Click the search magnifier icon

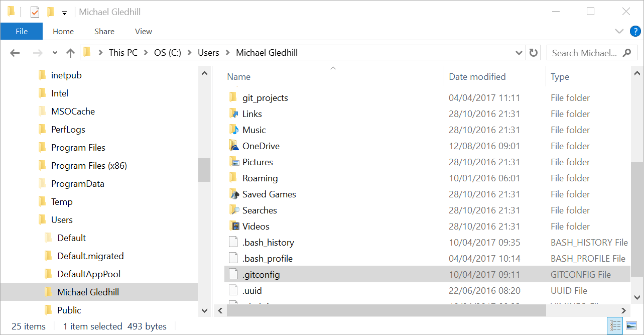pos(627,52)
